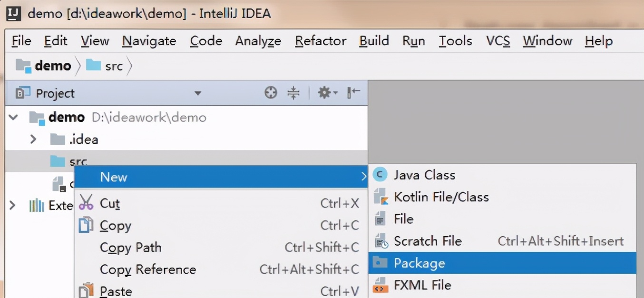Click the src folder icon in breadcrumb
The width and height of the screenshot is (644, 298).
pos(93,65)
